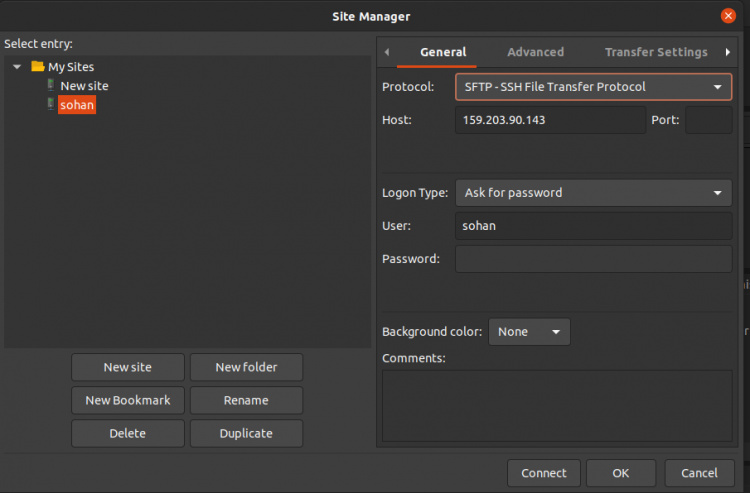Select the General tab
Screen dimensions: 750x493
tap(443, 52)
